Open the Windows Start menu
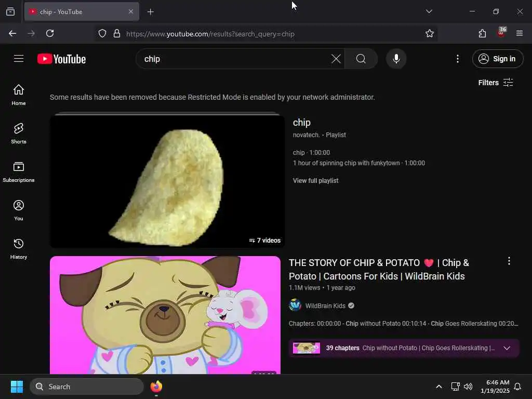This screenshot has height=399, width=532. pos(17,387)
